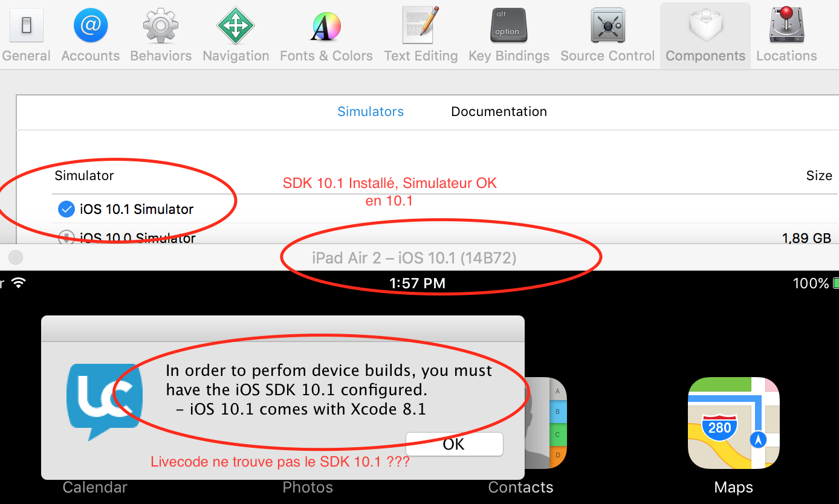Open the Maps app in the simulator

(734, 423)
